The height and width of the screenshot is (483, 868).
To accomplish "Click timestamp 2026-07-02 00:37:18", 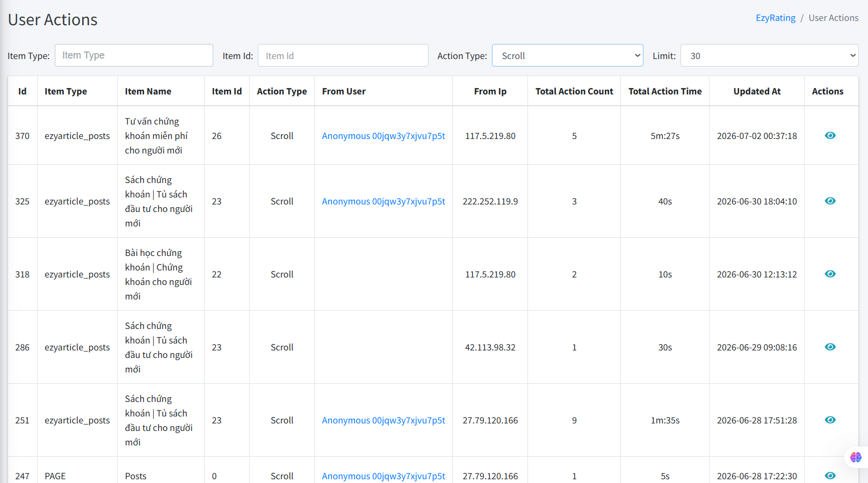I will point(757,136).
